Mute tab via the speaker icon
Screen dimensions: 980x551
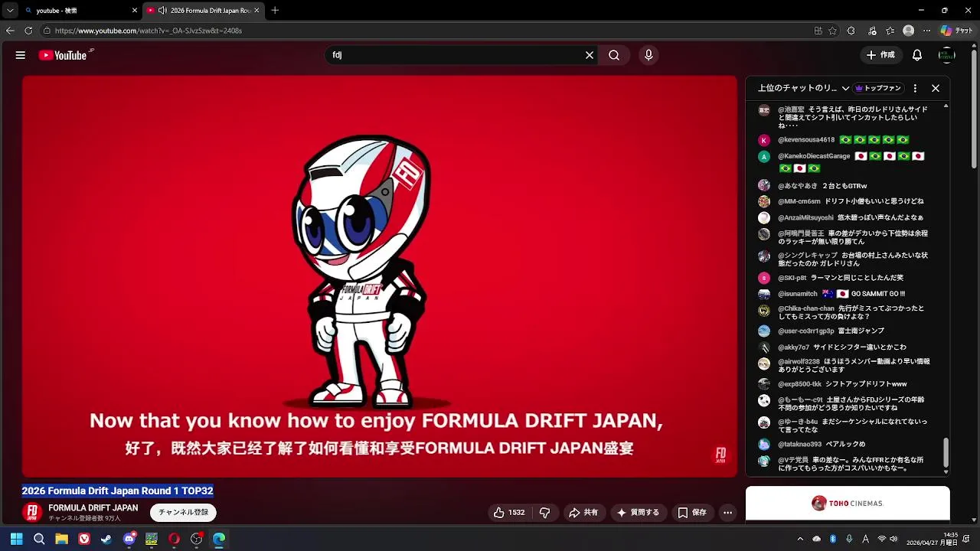pyautogui.click(x=162, y=11)
